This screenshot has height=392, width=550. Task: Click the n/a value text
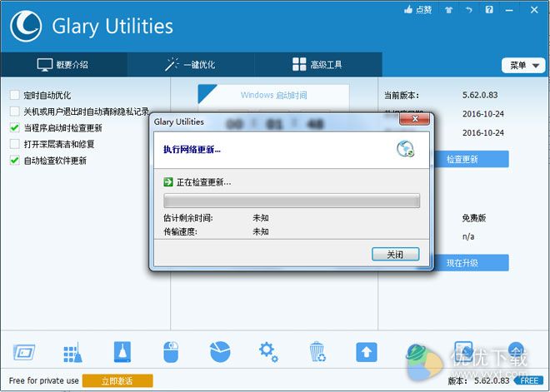click(x=468, y=236)
